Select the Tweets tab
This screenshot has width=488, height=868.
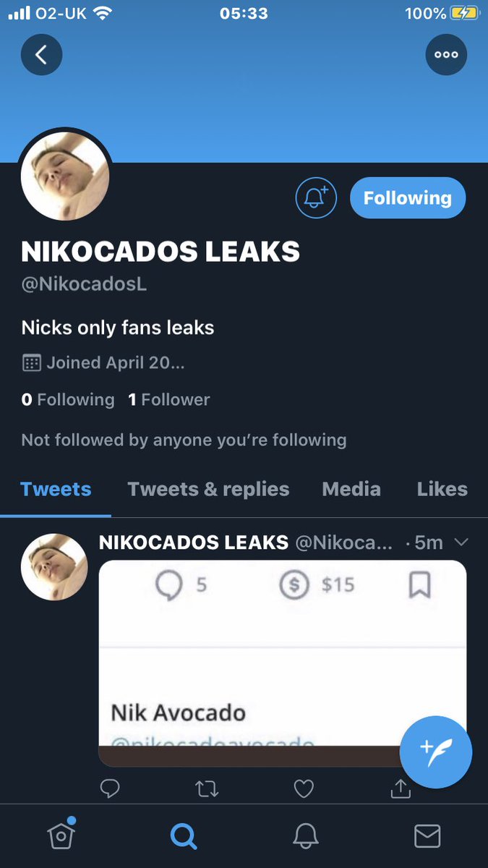(56, 489)
